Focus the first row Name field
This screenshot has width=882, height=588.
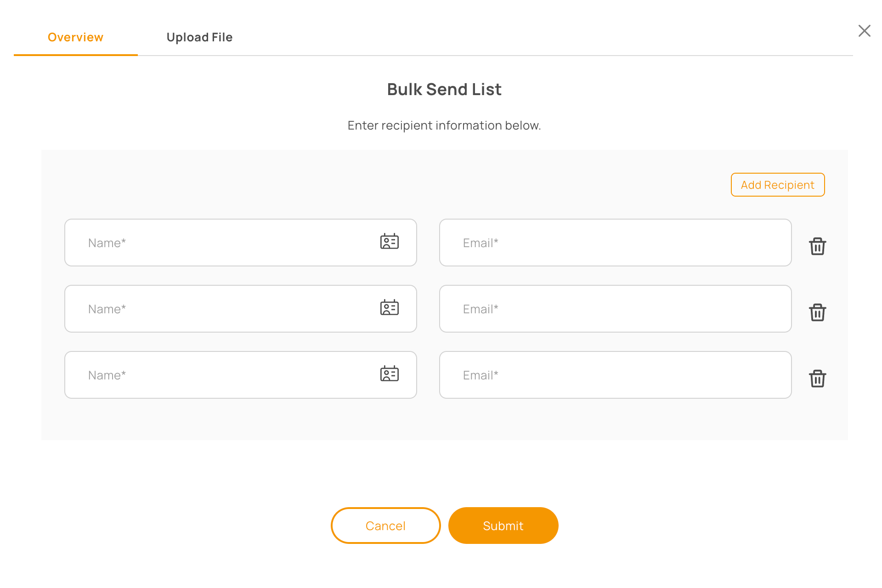tap(220, 243)
